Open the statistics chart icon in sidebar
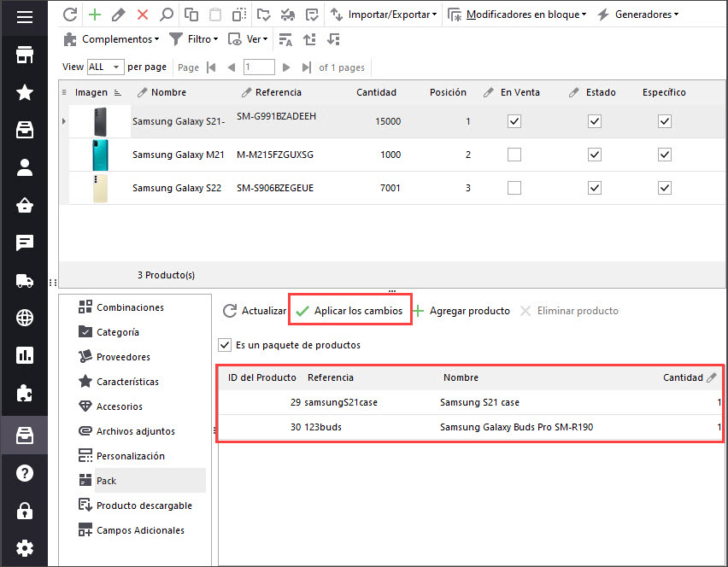The width and height of the screenshot is (728, 567). pyautogui.click(x=25, y=355)
